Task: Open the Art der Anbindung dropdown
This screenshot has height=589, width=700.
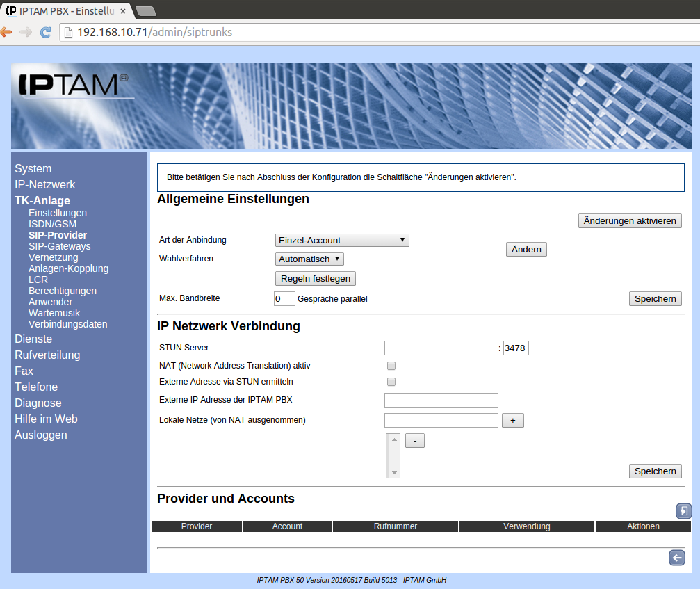Action: [342, 241]
